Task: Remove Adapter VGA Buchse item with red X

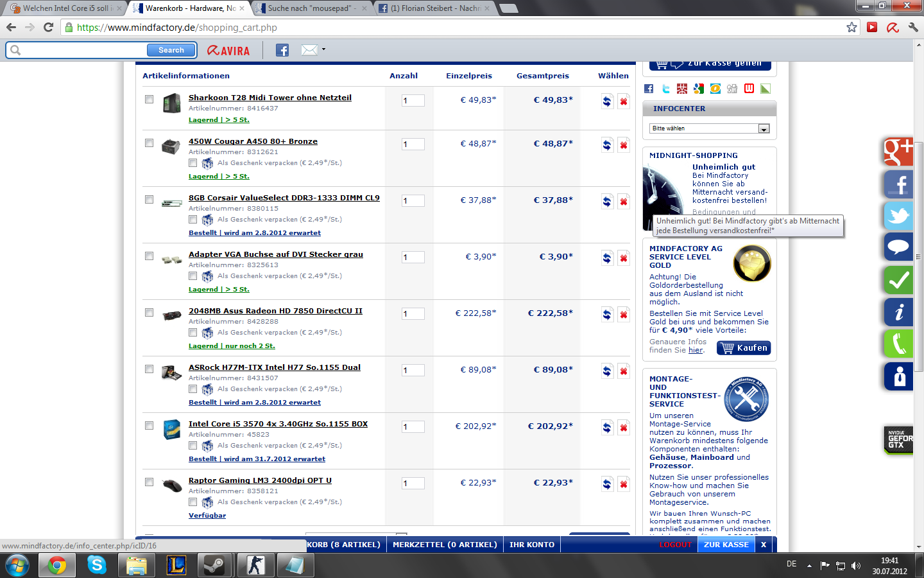Action: 623,258
